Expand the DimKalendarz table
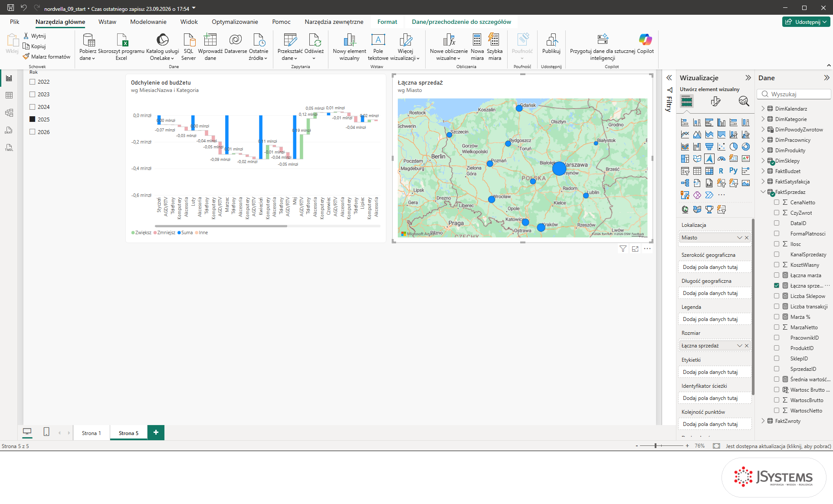 point(763,109)
